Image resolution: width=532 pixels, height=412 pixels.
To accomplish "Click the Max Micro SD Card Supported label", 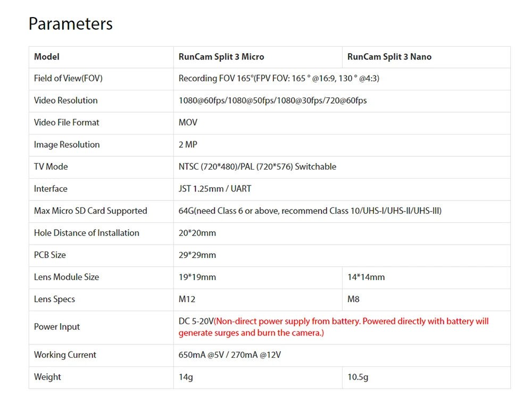I will 90,211.
